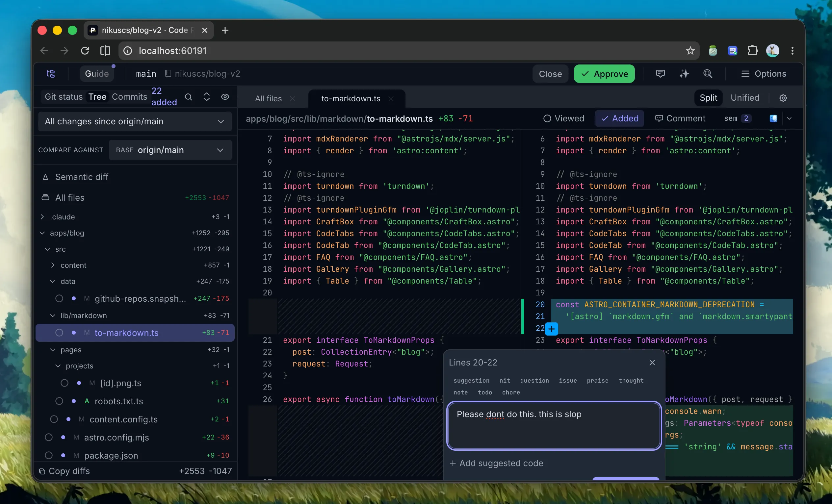
Task: Switch to Unified diff view
Action: coord(744,98)
